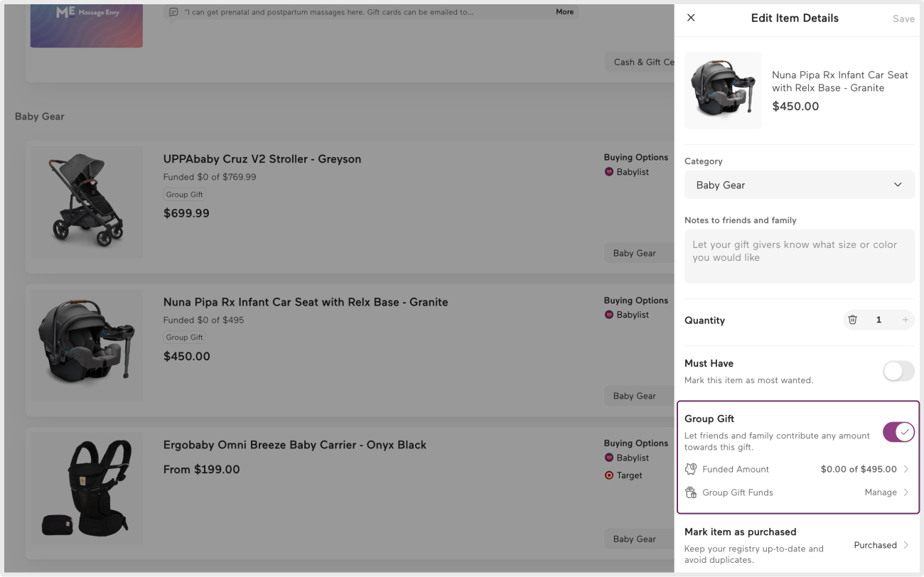Viewport: 924px width, 577px height.
Task: Click the comment icon on gift note
Action: click(173, 13)
